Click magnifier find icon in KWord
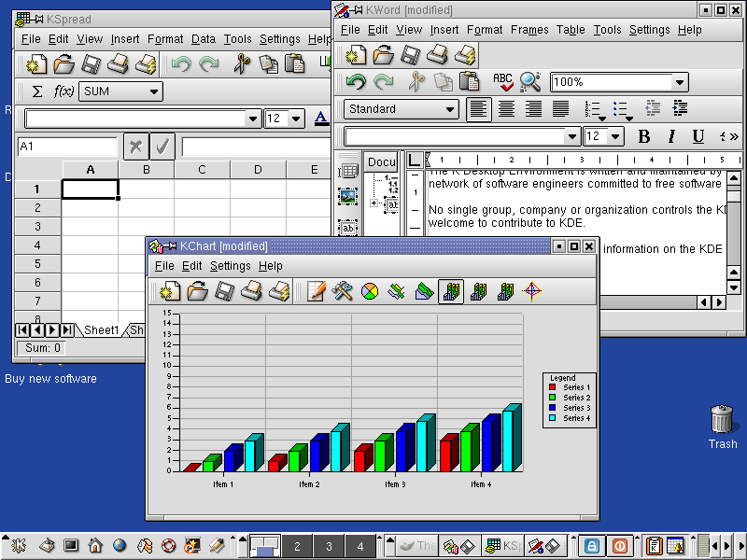The height and width of the screenshot is (560, 747). pos(530,82)
